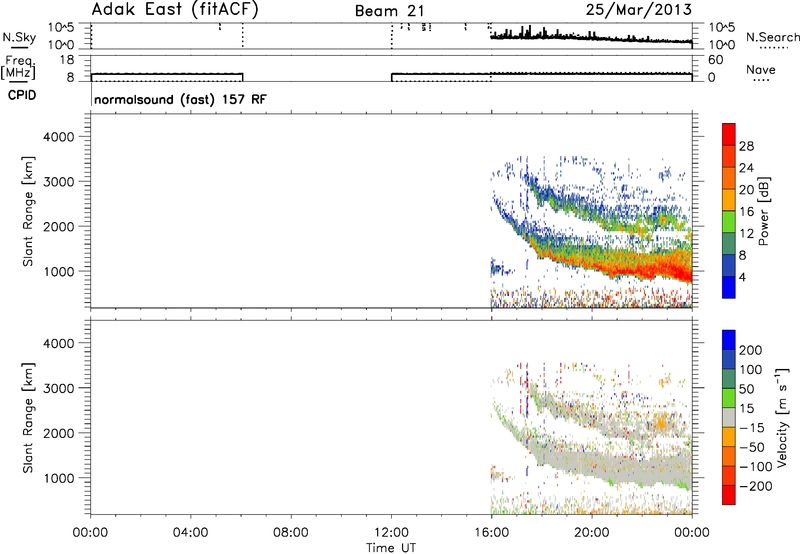Viewport: 800px width, 554px height.
Task: Click the 'CPID' label
Action: [x=22, y=95]
